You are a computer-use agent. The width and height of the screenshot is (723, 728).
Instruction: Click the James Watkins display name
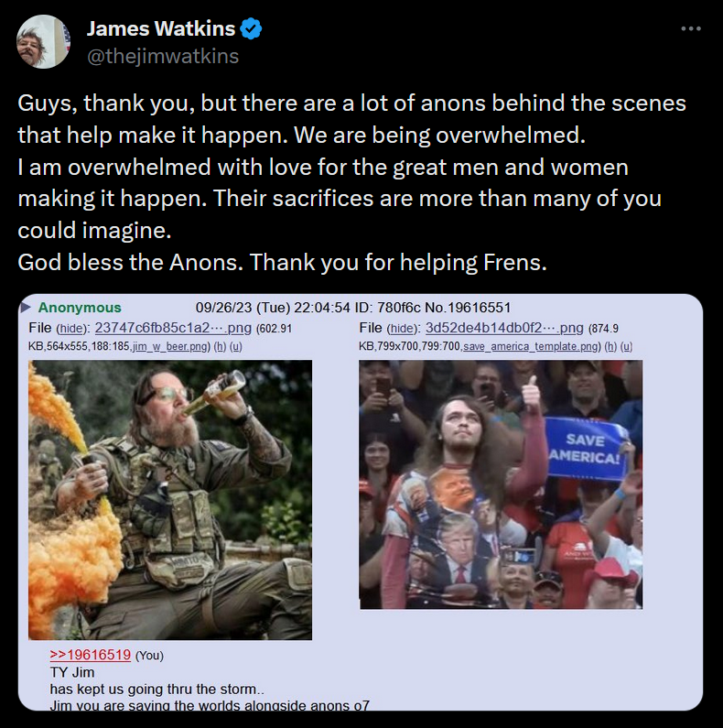click(161, 28)
